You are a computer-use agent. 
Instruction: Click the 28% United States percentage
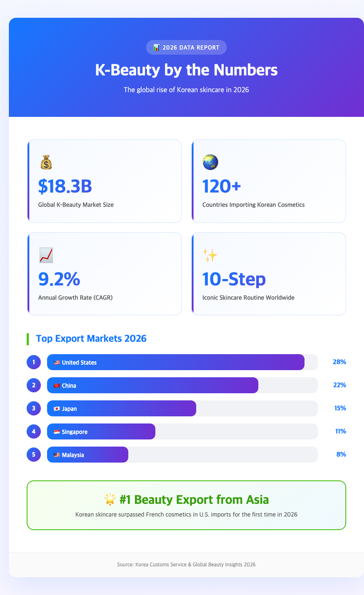pyautogui.click(x=339, y=362)
